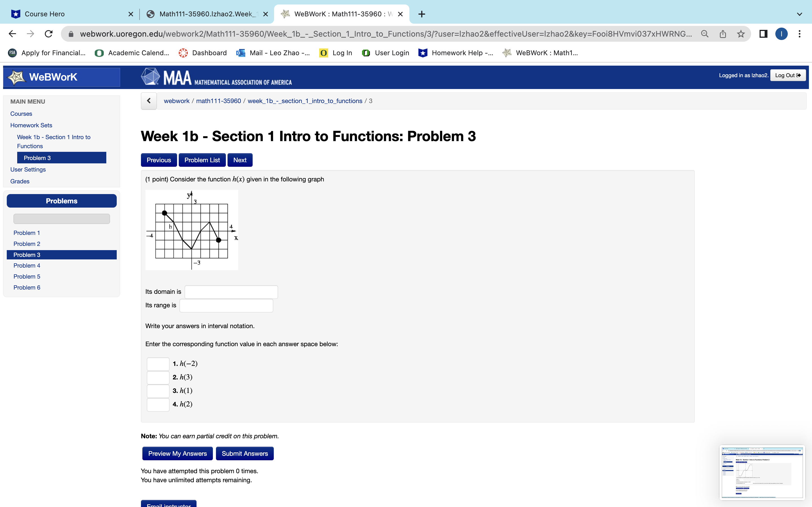This screenshot has height=507, width=812.
Task: Bookmark this page with star icon
Action: click(x=741, y=34)
